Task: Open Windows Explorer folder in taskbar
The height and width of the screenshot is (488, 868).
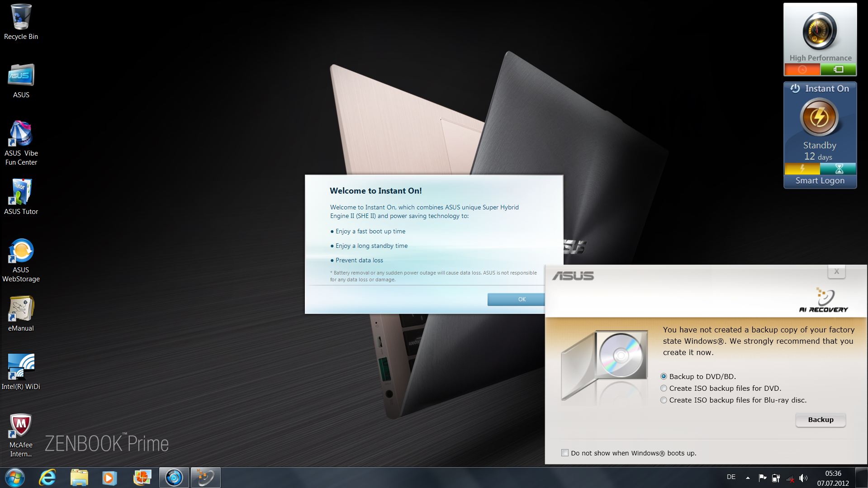Action: (x=79, y=478)
